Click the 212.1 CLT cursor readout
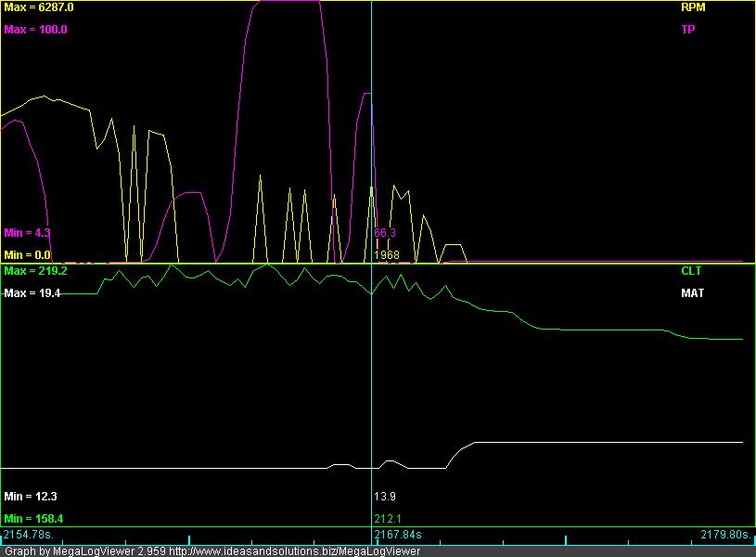 pyautogui.click(x=386, y=518)
